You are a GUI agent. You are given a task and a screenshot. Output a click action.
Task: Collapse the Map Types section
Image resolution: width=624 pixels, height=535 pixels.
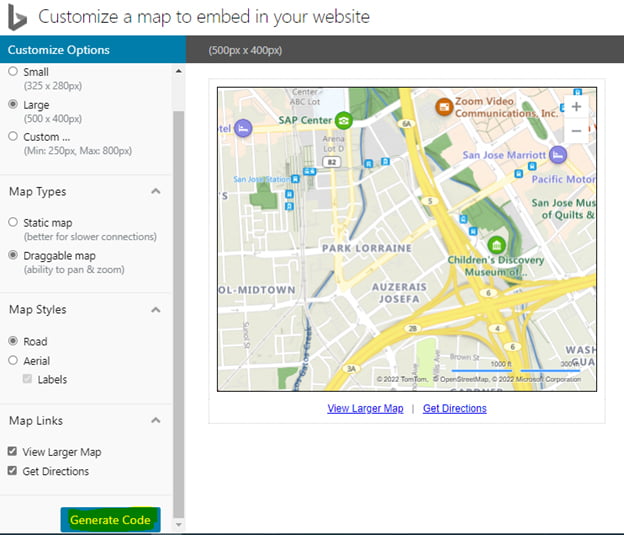point(156,191)
